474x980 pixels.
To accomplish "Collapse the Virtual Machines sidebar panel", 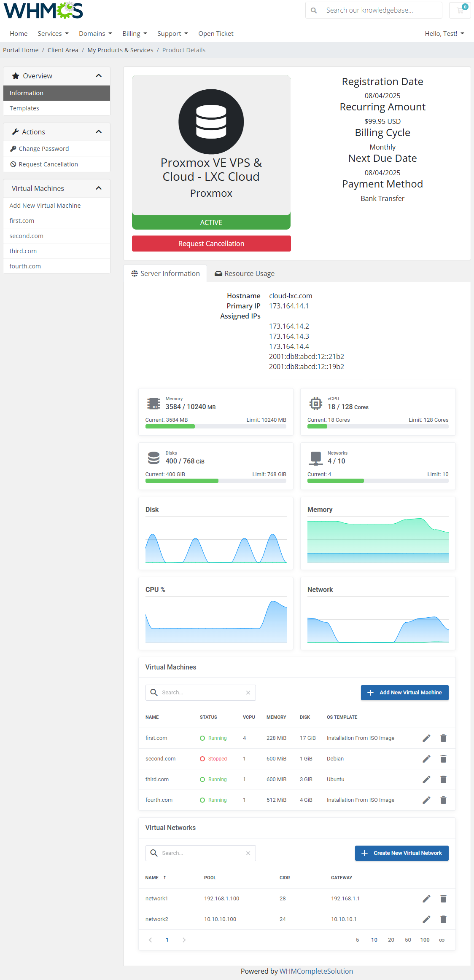I will coord(99,188).
